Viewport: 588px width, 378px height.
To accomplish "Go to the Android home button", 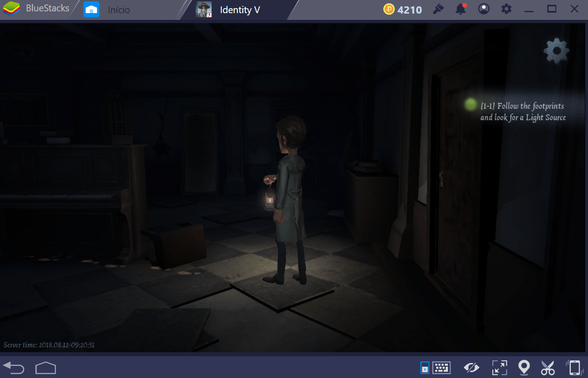I will click(45, 367).
